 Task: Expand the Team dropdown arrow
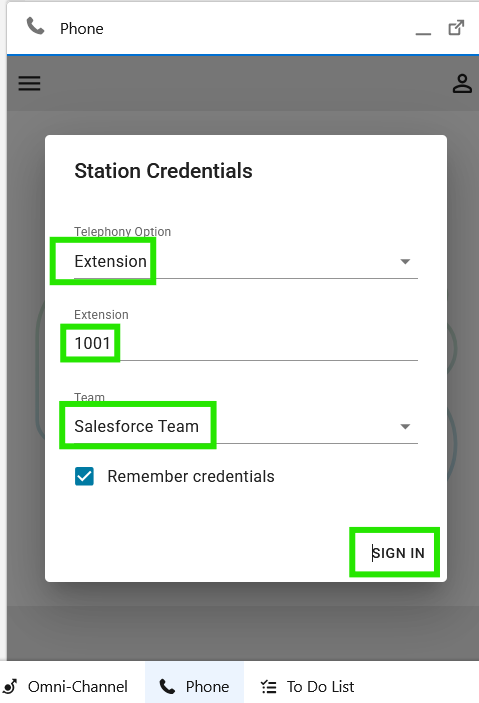pos(405,426)
